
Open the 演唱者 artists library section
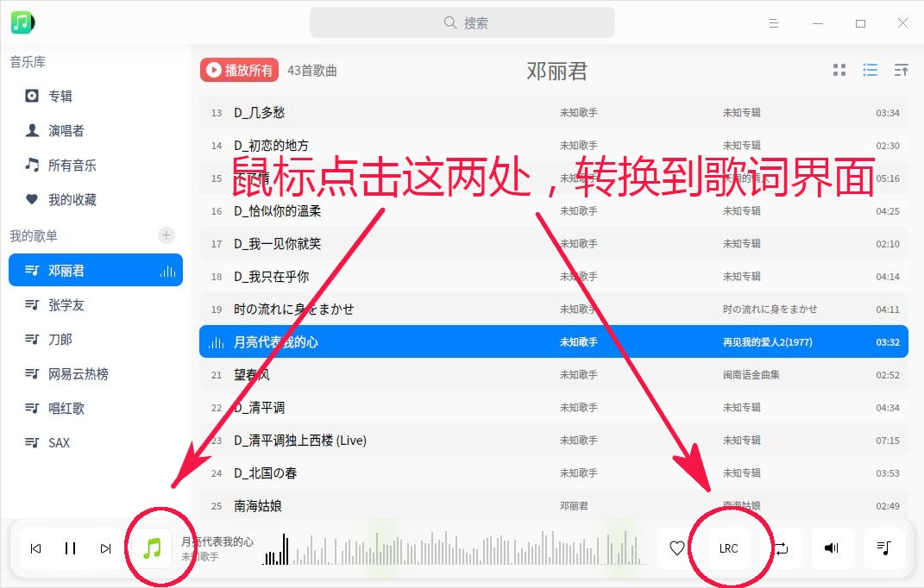(66, 130)
